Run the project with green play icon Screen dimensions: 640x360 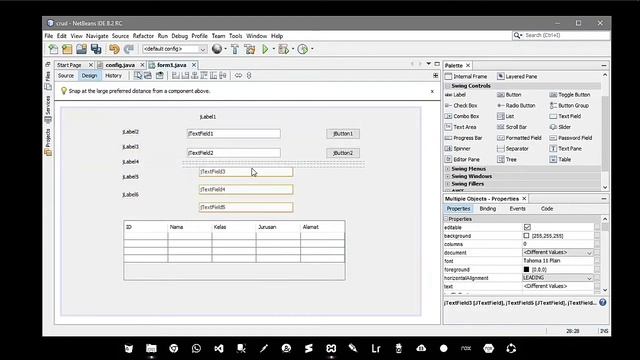coord(265,49)
